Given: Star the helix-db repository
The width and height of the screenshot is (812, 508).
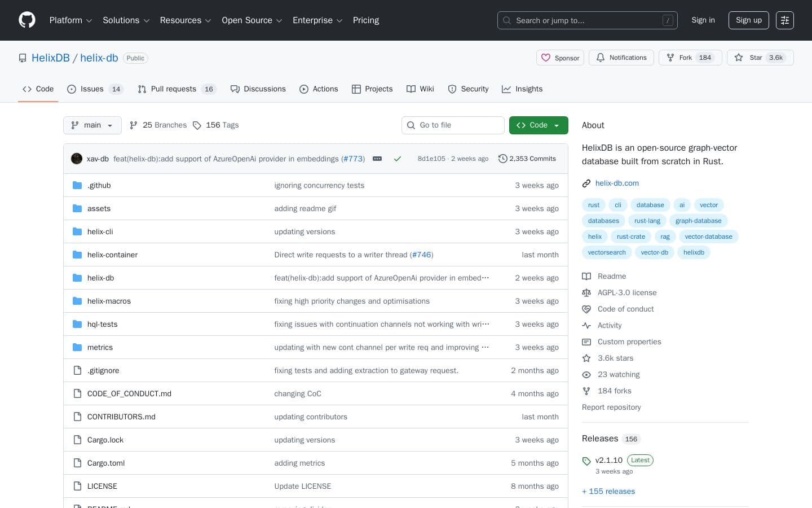Looking at the screenshot, I should [x=756, y=58].
